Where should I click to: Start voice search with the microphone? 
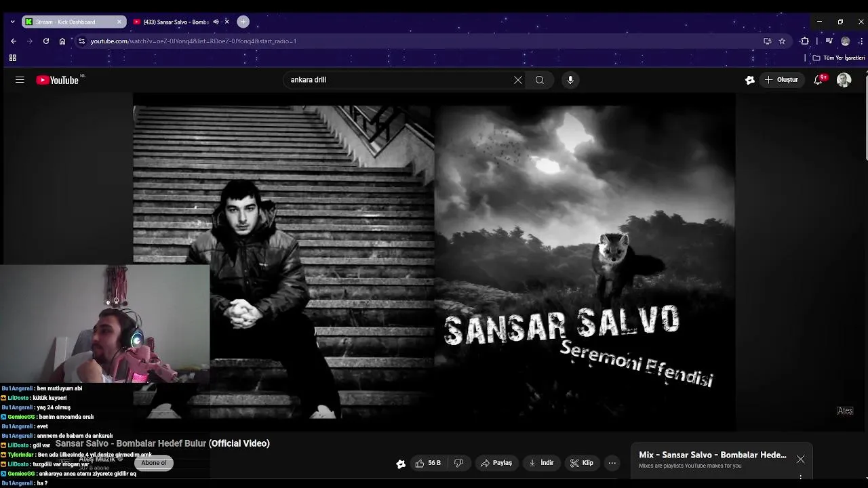(570, 80)
